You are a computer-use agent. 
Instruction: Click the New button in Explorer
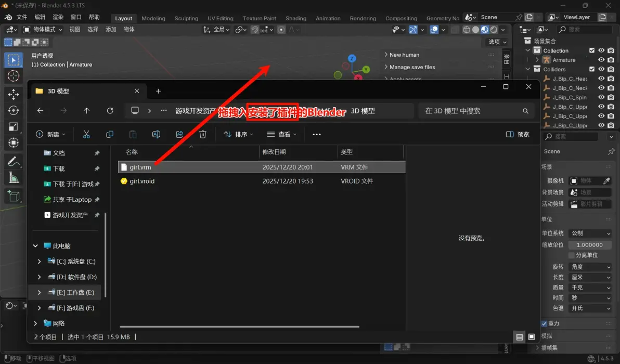point(50,134)
